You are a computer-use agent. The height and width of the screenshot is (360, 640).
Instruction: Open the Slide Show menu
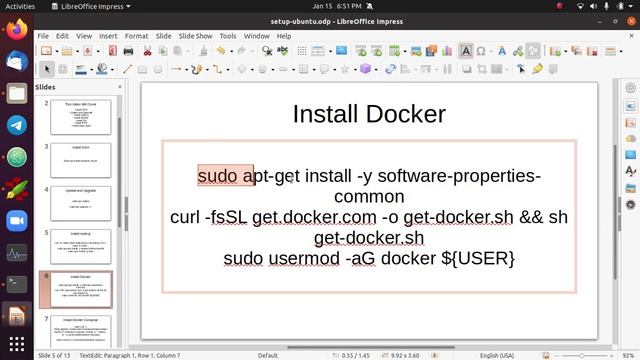coord(196,36)
